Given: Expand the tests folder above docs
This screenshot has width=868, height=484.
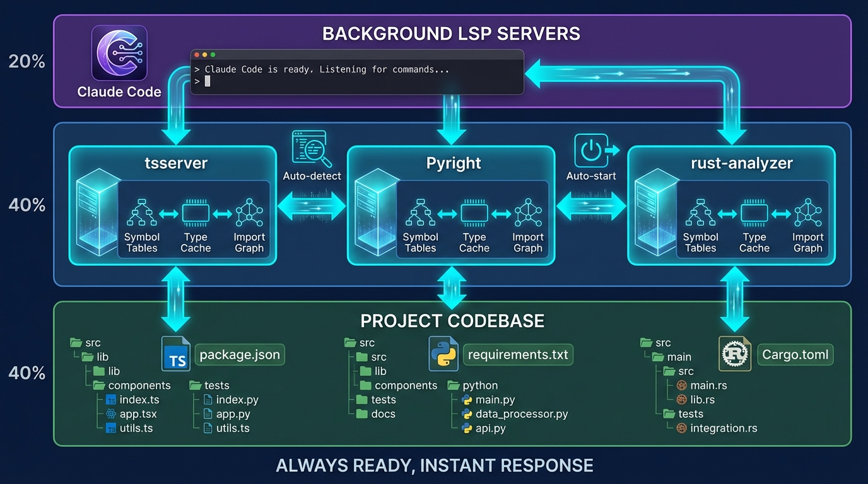Looking at the screenshot, I should click(x=376, y=400).
